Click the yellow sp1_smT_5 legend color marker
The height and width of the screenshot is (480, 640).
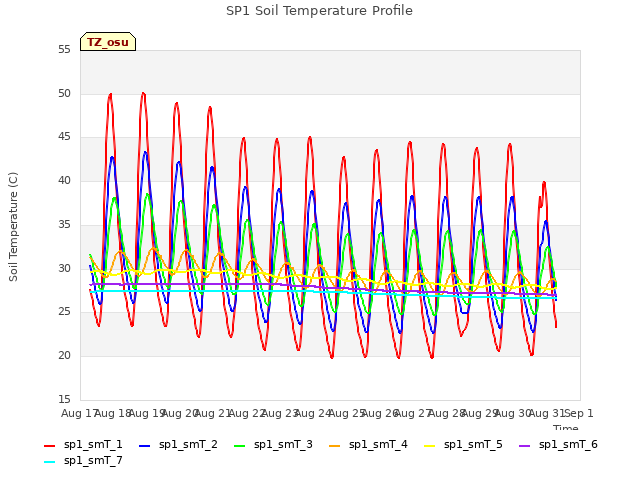tap(429, 446)
